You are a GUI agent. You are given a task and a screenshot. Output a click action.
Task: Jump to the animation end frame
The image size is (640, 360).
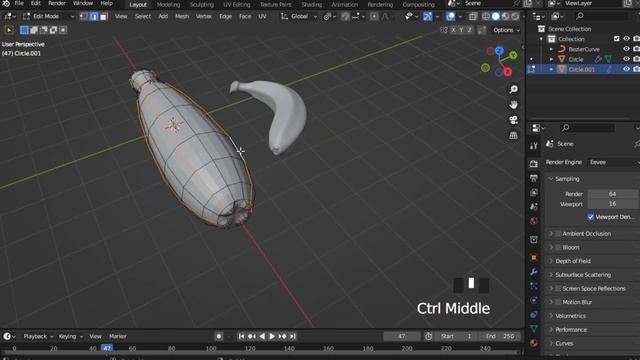point(293,336)
